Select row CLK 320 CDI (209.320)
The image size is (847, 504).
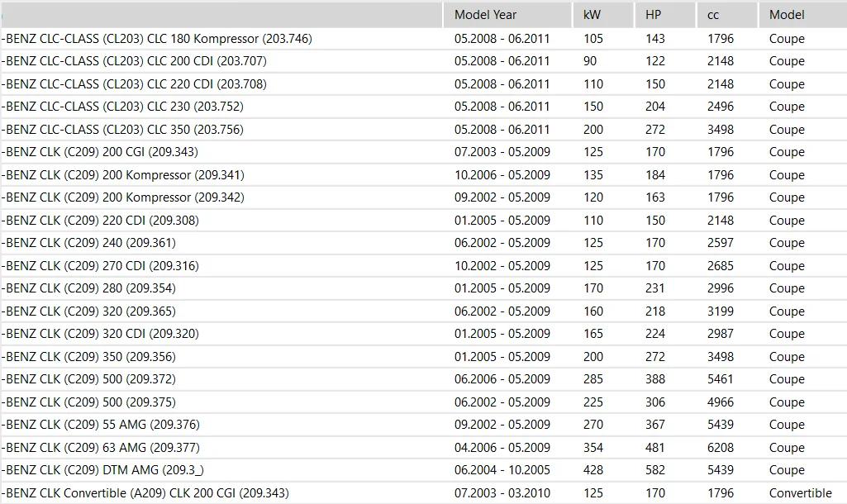423,333
